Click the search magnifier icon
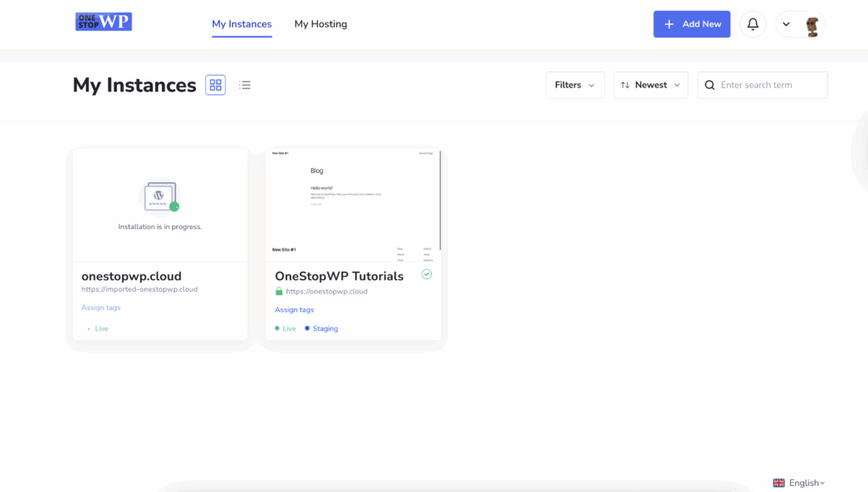 (709, 85)
